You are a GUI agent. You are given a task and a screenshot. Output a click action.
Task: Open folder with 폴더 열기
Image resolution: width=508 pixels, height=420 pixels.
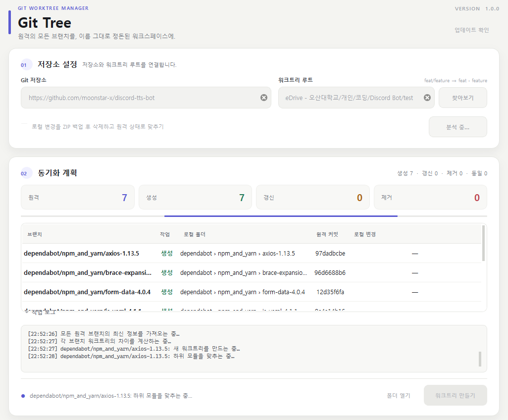(398, 395)
